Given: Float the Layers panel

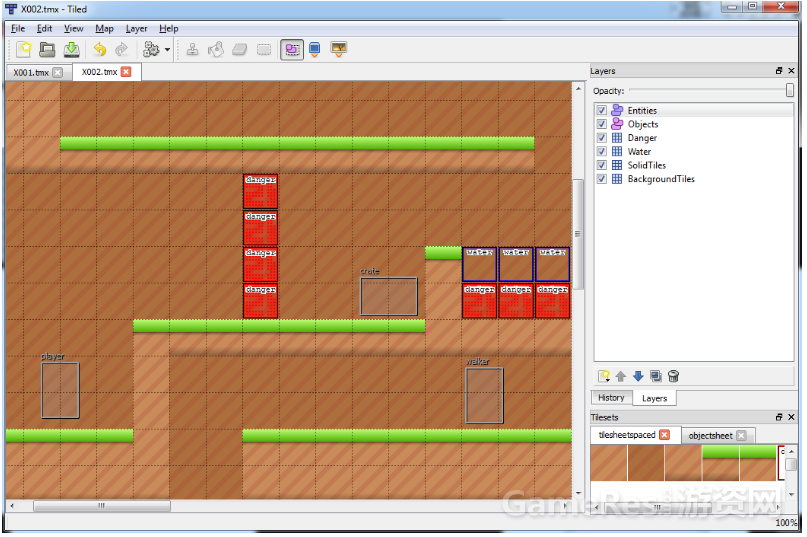Looking at the screenshot, I should (x=779, y=71).
